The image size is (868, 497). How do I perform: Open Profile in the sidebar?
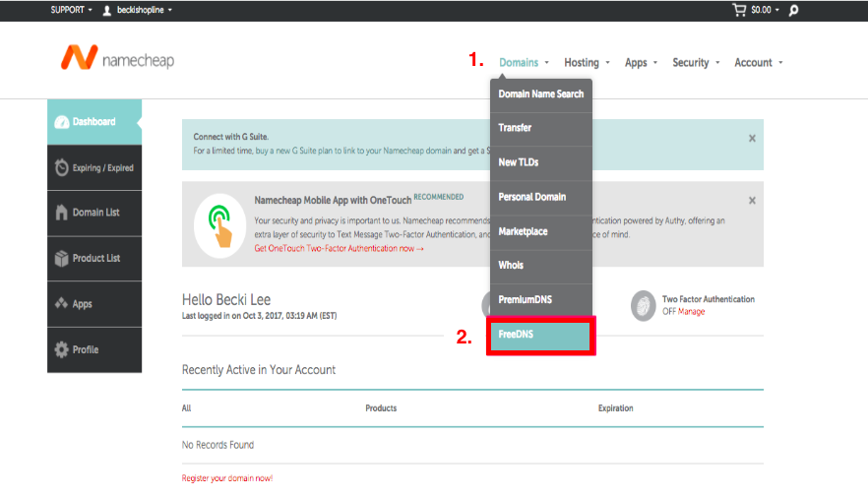[94, 349]
